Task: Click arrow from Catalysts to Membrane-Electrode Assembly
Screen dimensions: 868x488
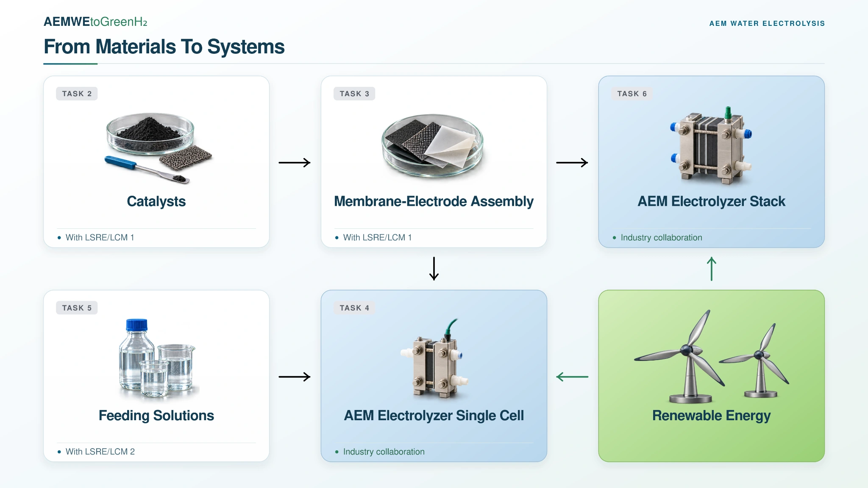Action: pos(295,163)
